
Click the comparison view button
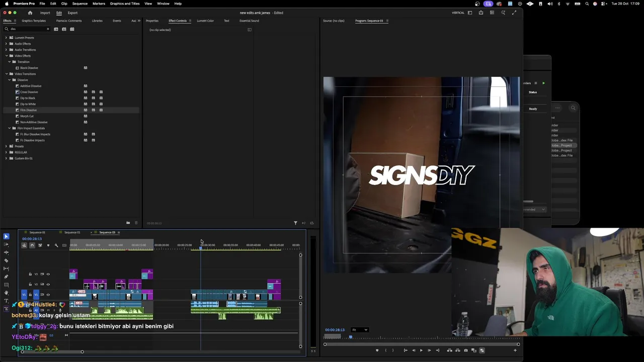click(x=474, y=350)
